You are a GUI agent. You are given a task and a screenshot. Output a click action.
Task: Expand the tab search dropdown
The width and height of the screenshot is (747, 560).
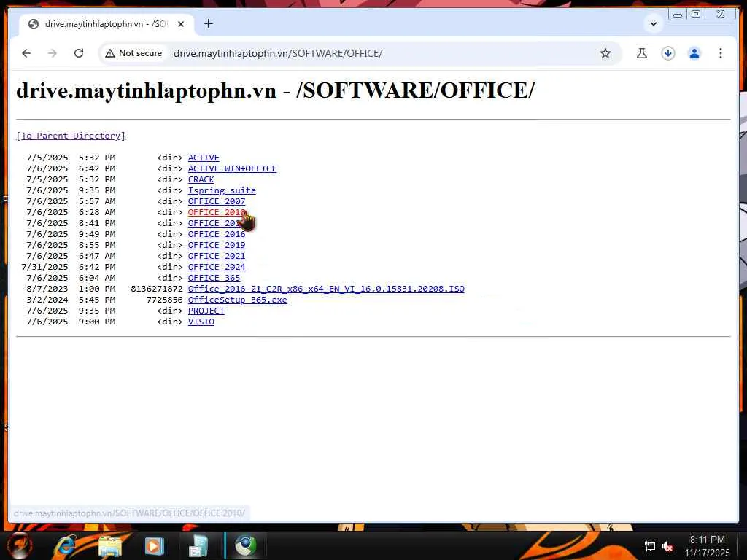pyautogui.click(x=654, y=23)
